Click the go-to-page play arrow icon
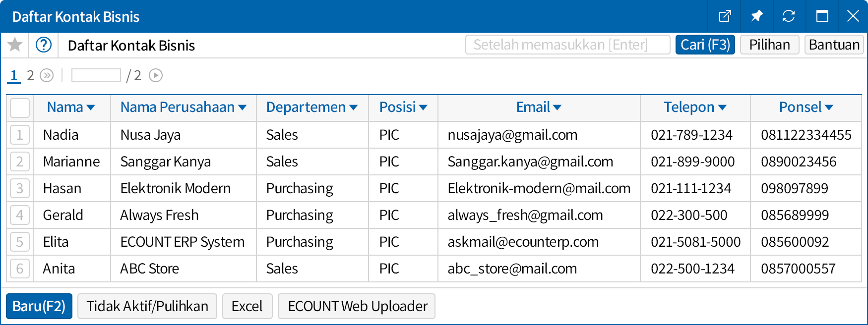This screenshot has width=868, height=325. [x=156, y=75]
